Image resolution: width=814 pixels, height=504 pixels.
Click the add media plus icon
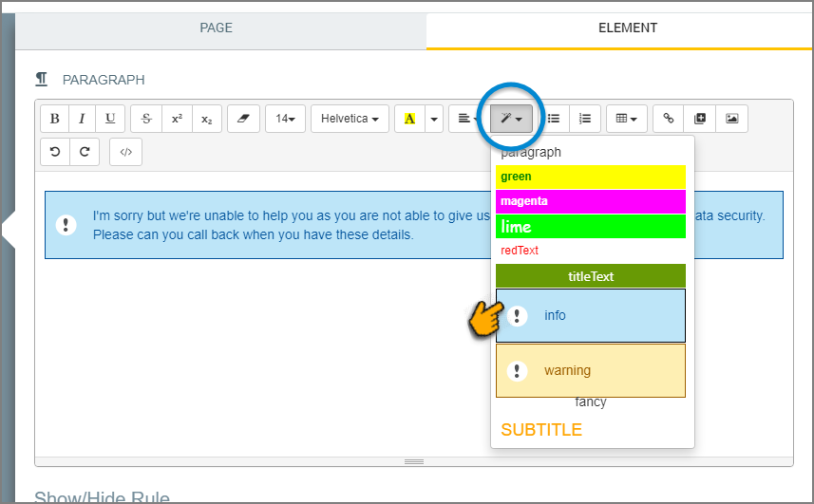point(700,119)
